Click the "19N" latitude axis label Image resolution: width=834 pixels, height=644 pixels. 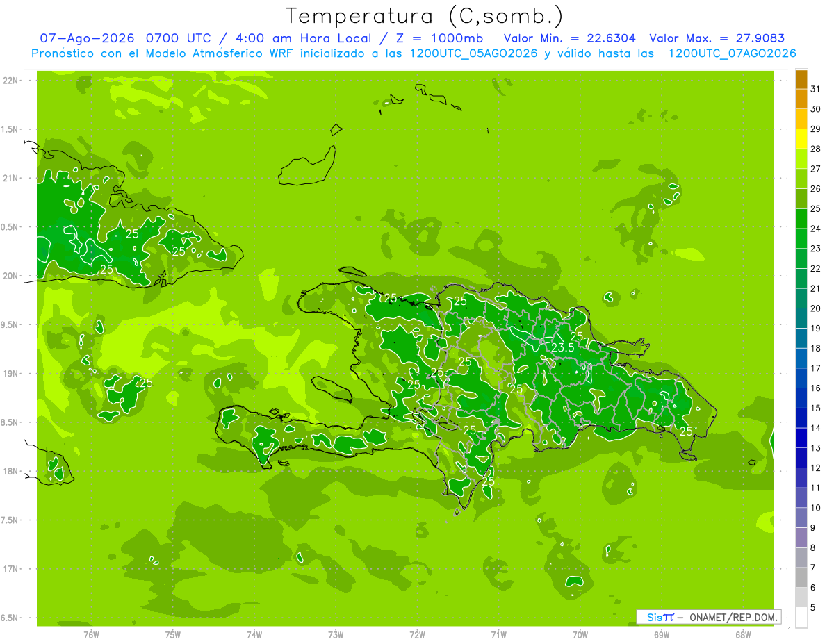[10, 374]
